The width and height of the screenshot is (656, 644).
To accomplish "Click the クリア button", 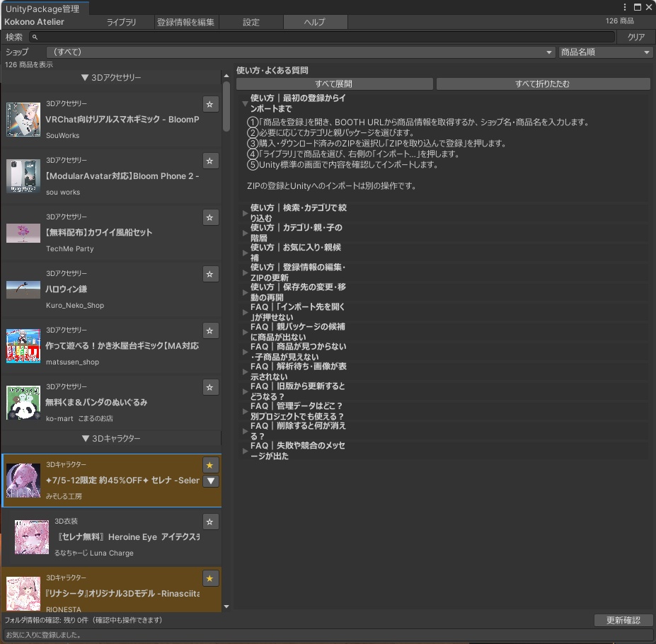I will pos(636,38).
